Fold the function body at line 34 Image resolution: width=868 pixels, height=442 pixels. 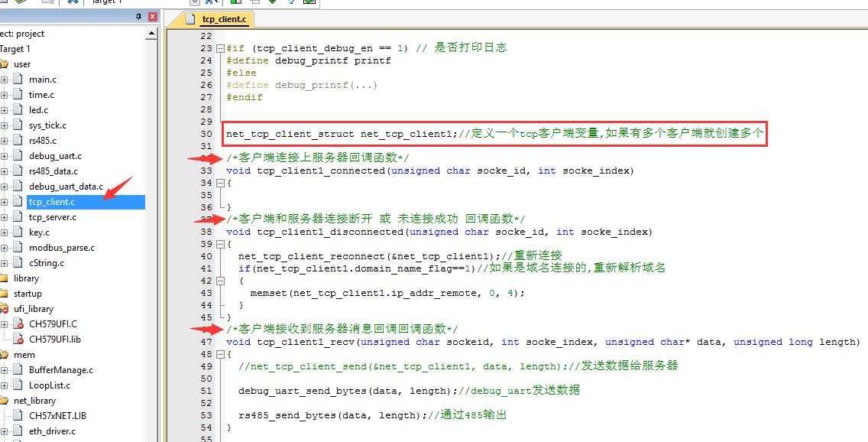tap(220, 183)
